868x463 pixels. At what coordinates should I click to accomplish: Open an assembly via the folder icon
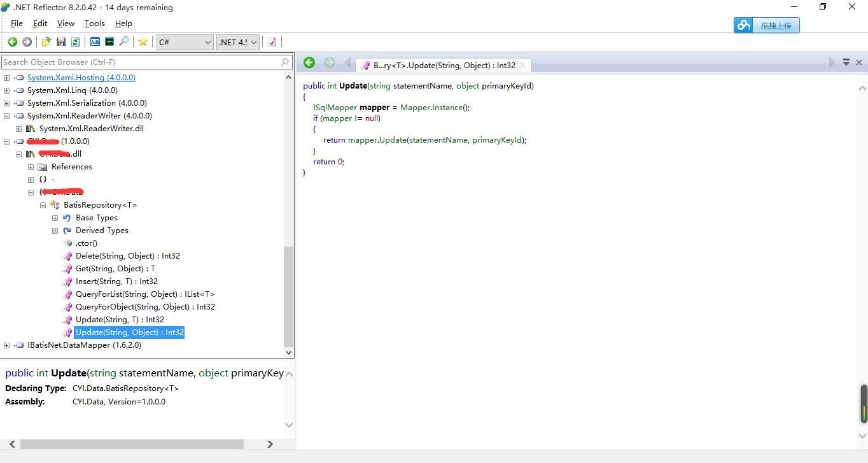pyautogui.click(x=46, y=42)
